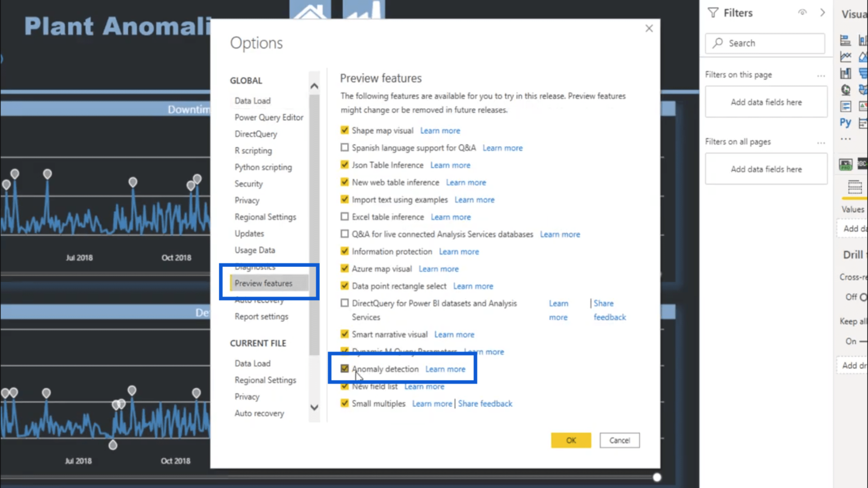868x488 pixels.
Task: Enable Spanish language support for Q&A
Action: pos(345,147)
